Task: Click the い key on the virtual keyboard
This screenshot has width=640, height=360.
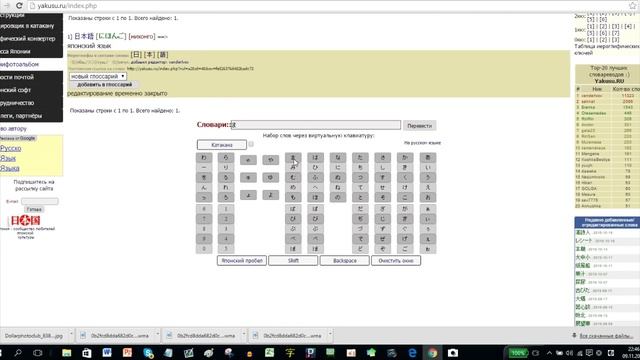Action: [428, 167]
